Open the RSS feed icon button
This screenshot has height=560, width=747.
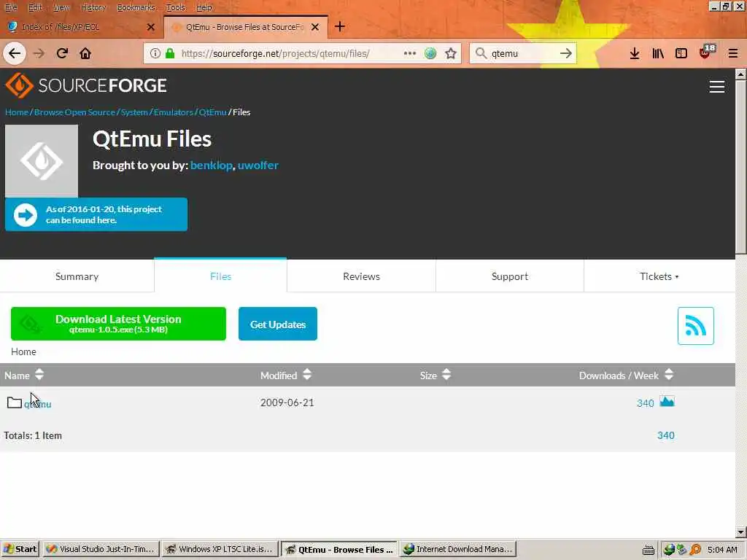tap(695, 326)
